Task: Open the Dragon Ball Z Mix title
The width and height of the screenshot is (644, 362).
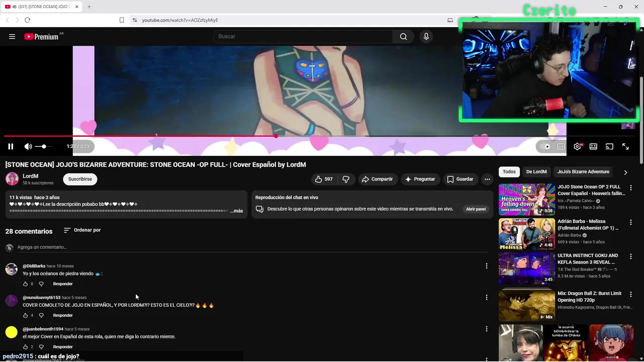Action: [590, 297]
